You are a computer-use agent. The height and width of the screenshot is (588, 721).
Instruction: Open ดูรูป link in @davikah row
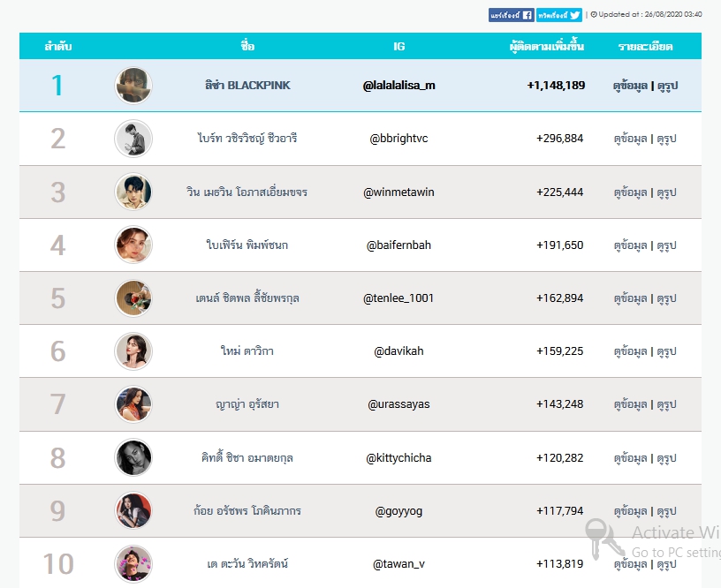667,351
